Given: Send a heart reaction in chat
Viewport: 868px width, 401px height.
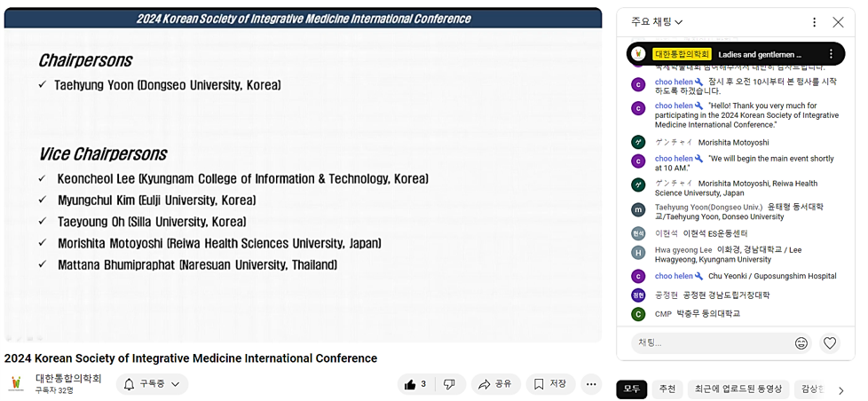Looking at the screenshot, I should coord(830,343).
